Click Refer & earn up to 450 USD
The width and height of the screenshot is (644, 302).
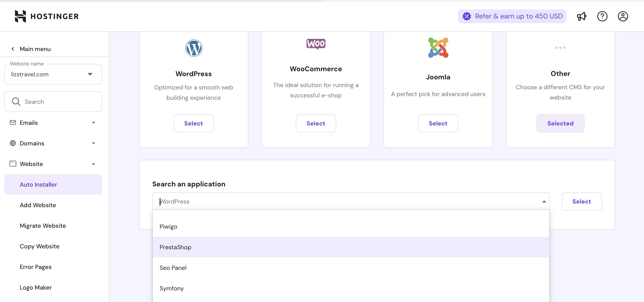tap(512, 16)
